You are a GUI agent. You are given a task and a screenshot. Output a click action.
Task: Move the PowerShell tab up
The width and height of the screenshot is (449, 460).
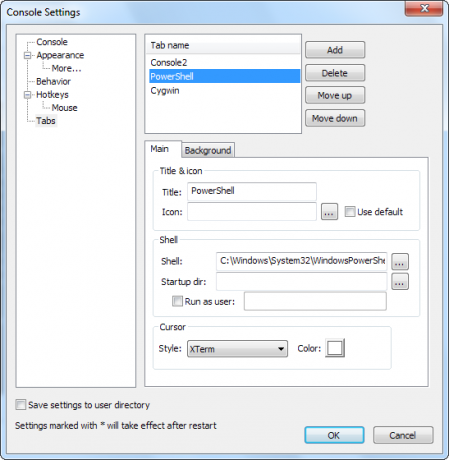(335, 95)
